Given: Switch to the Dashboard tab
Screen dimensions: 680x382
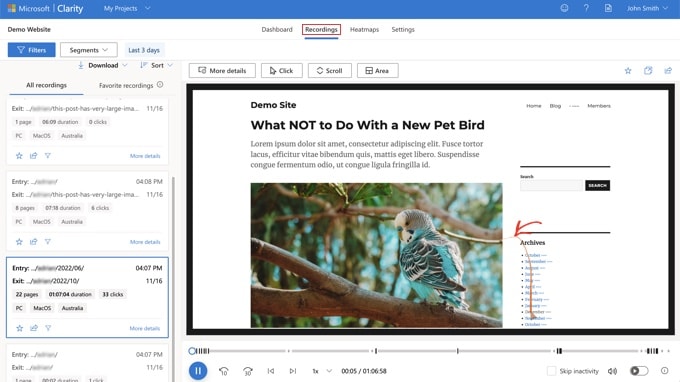Looking at the screenshot, I should 277,29.
